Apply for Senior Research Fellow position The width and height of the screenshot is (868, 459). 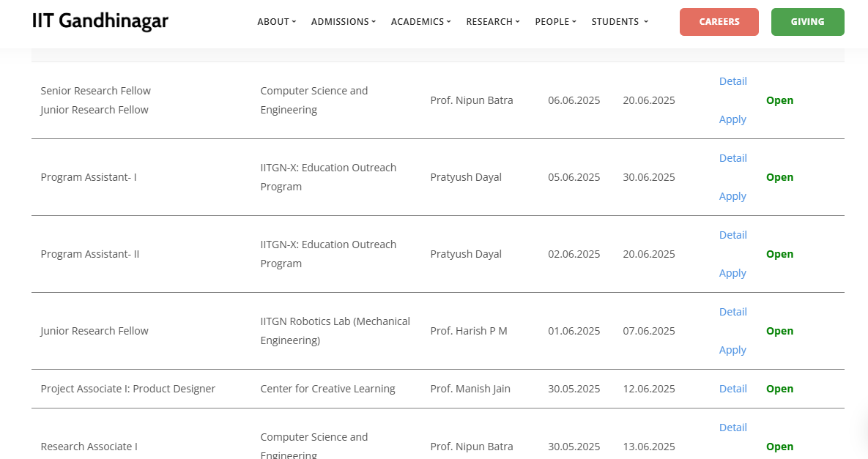click(x=732, y=119)
